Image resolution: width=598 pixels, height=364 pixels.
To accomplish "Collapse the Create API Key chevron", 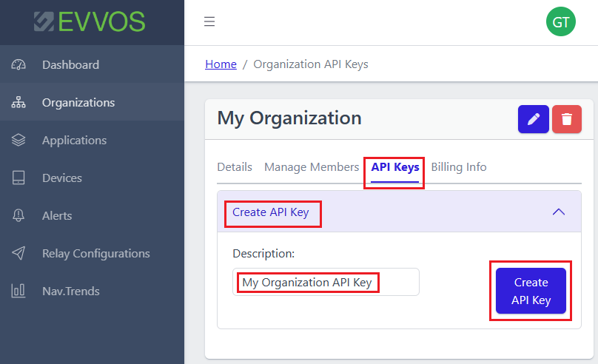I will [x=559, y=212].
